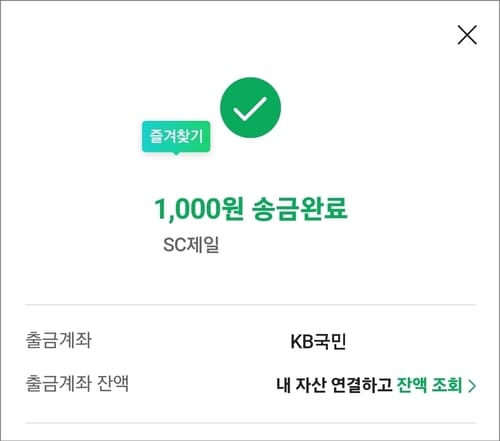Image resolution: width=500 pixels, height=441 pixels.
Task: Click the SC제일 recipient bank name
Action: coord(191,245)
